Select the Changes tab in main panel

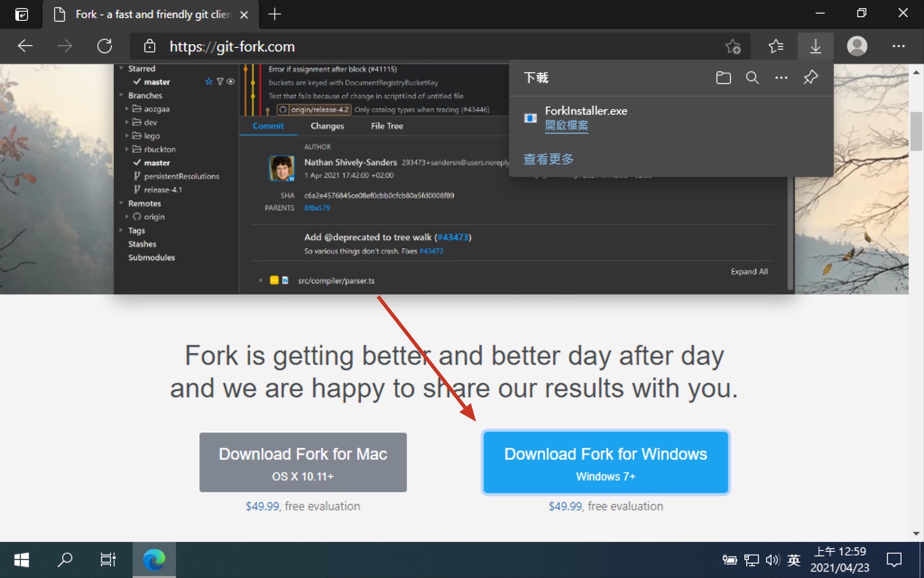point(327,125)
